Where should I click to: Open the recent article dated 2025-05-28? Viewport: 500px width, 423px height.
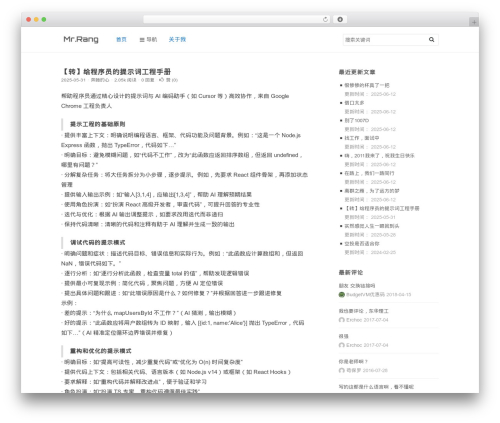372,226
